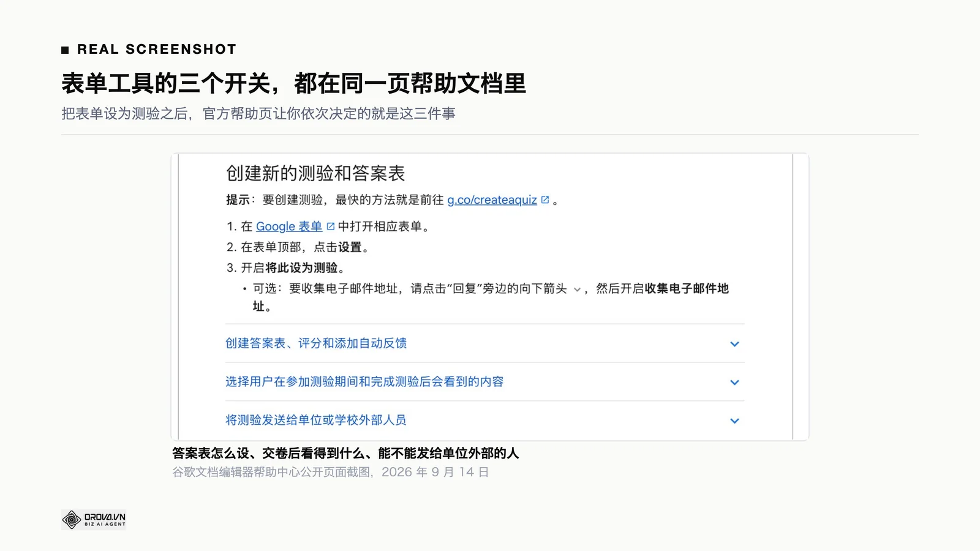
Task: Click external-link icon beside Google 表单
Action: 331,227
